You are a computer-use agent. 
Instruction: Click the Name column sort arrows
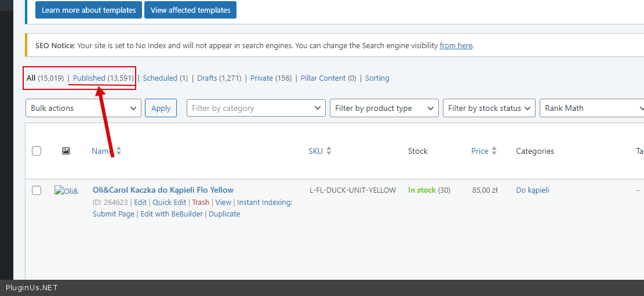pos(119,151)
